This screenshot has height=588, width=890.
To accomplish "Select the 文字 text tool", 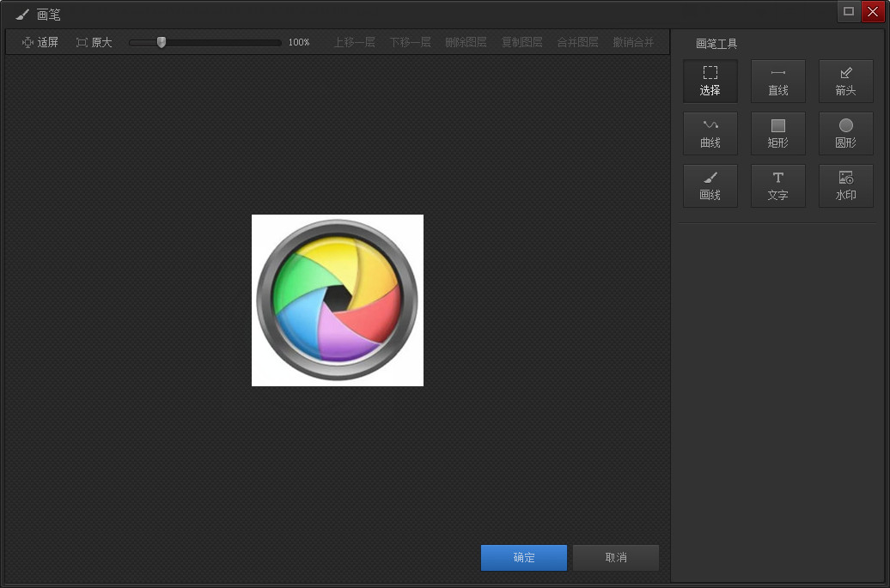I will [x=777, y=186].
